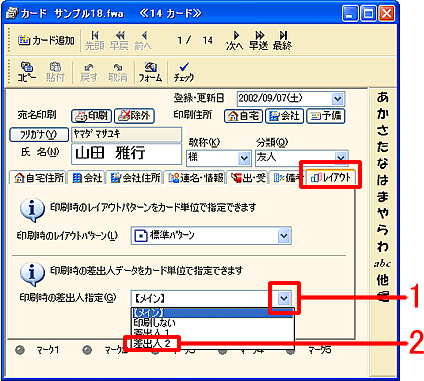Screen dimensions: 424x381
Task: Select the レイアウト tab
Action: [x=331, y=178]
